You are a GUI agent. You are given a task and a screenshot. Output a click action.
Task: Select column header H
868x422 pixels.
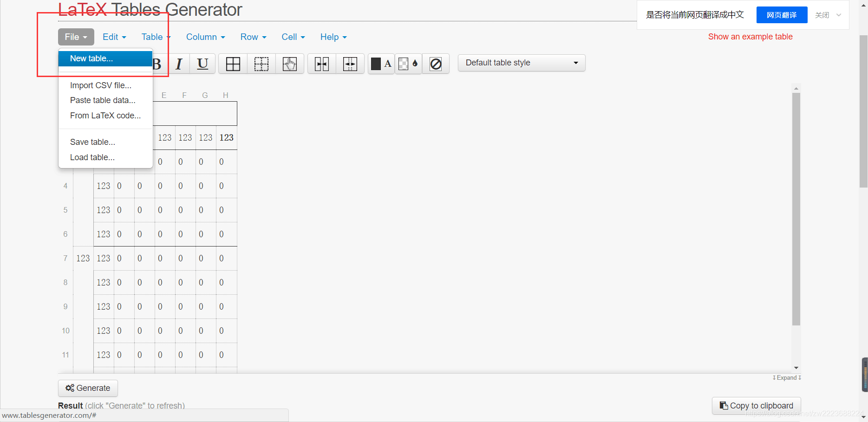click(226, 95)
